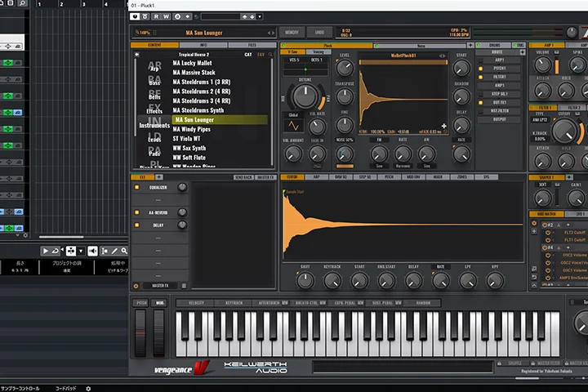Adjust the Detune knob
The height and width of the screenshot is (392, 588).
[x=305, y=96]
